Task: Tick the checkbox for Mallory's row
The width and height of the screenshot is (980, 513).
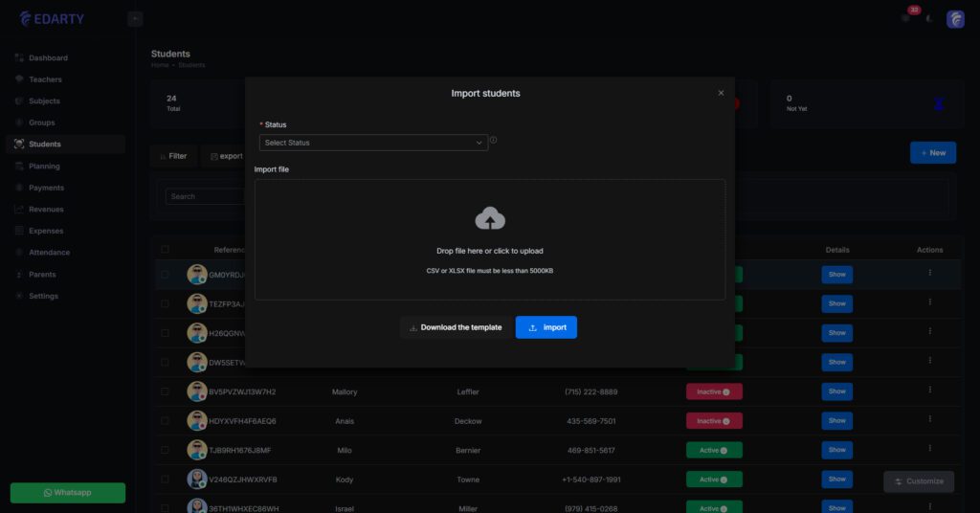Action: (x=166, y=391)
